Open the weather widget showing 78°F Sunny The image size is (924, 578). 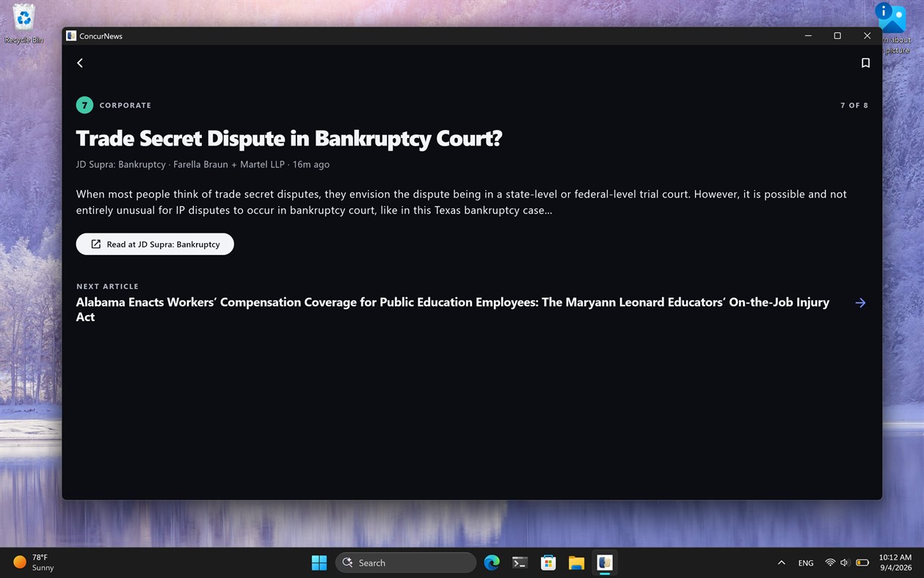(x=34, y=563)
